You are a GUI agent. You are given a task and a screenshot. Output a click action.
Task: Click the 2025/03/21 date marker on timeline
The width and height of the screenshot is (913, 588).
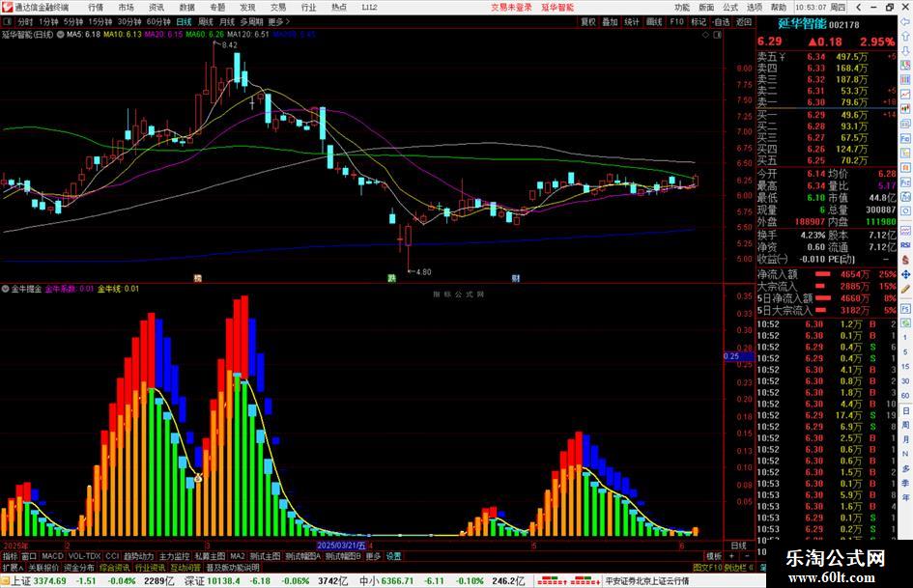[341, 546]
